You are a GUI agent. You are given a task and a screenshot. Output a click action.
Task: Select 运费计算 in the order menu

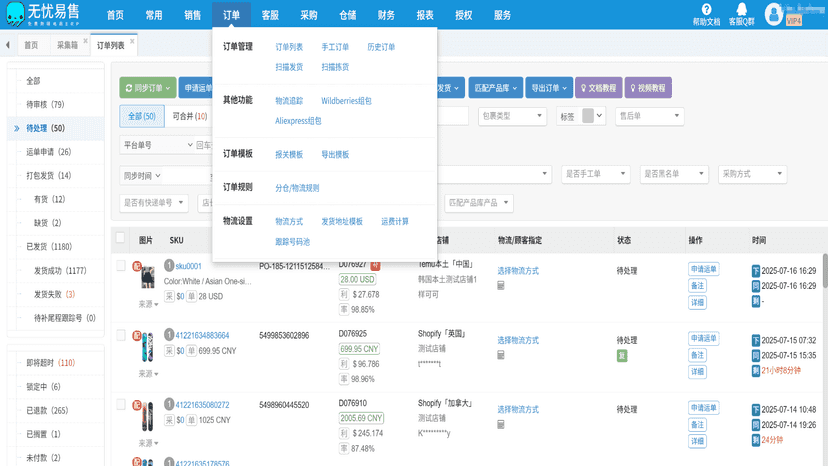tap(395, 221)
